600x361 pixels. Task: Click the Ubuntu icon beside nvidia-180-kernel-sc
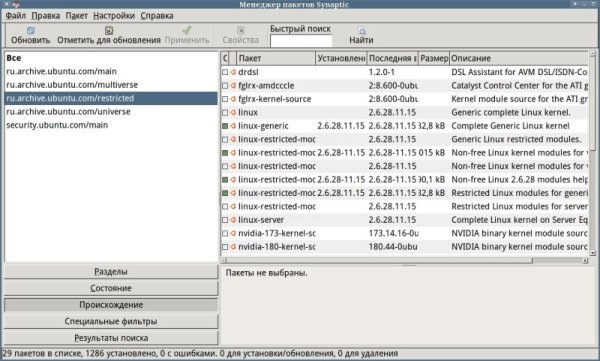pyautogui.click(x=233, y=247)
